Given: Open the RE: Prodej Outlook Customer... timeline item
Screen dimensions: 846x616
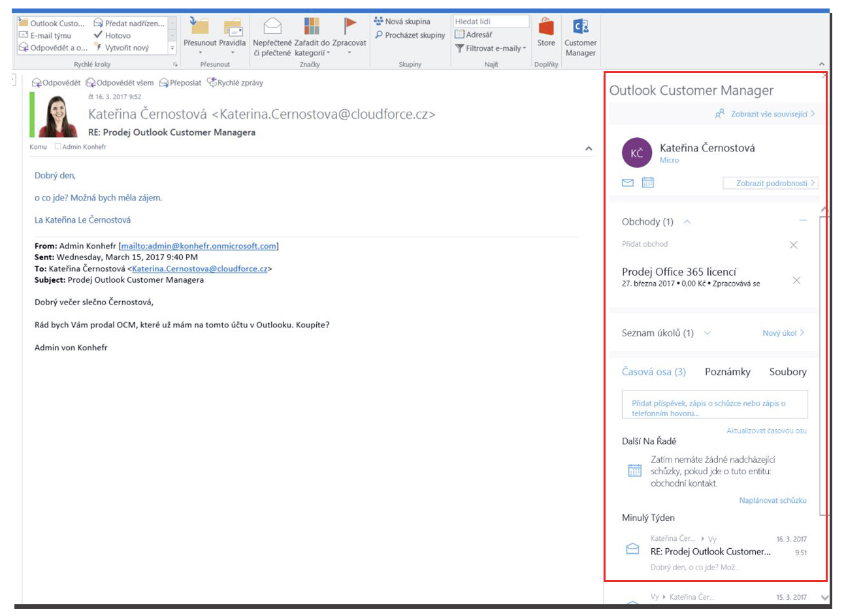Looking at the screenshot, I should 711,552.
